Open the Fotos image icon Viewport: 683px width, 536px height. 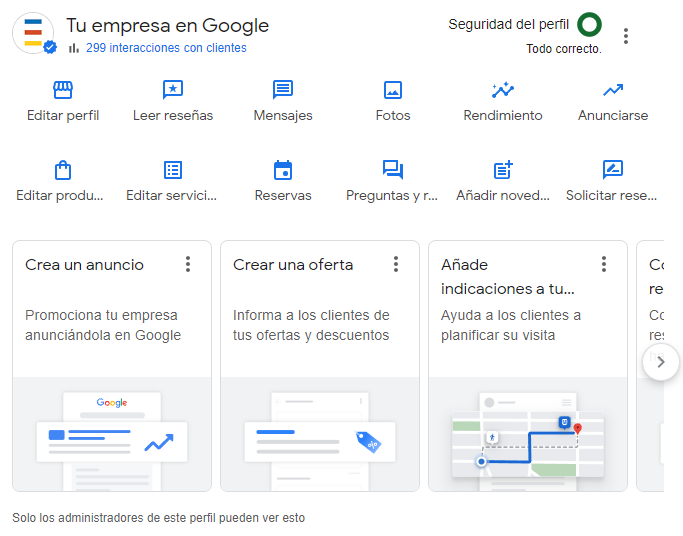393,90
